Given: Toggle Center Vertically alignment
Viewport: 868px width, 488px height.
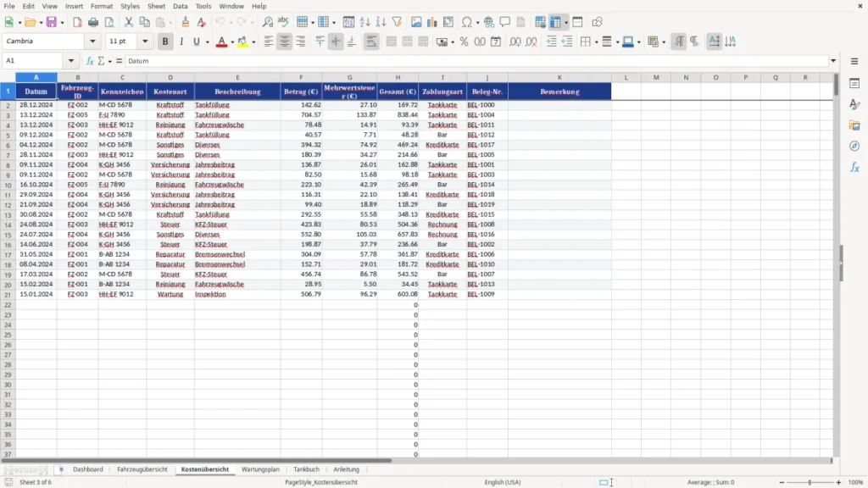Looking at the screenshot, I should [336, 42].
